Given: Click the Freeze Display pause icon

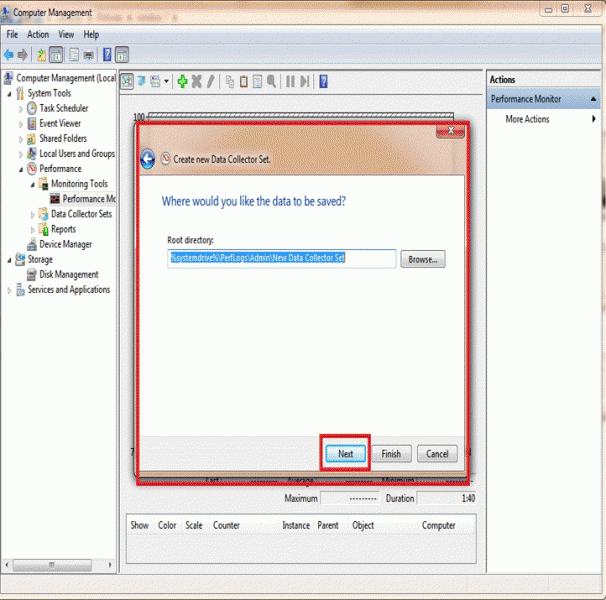Looking at the screenshot, I should tap(290, 82).
